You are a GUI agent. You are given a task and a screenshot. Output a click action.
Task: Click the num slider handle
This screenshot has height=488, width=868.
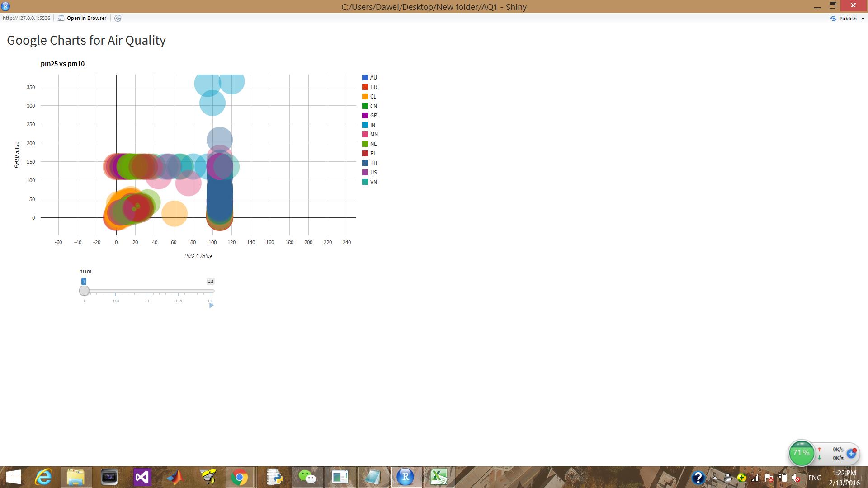[84, 291]
